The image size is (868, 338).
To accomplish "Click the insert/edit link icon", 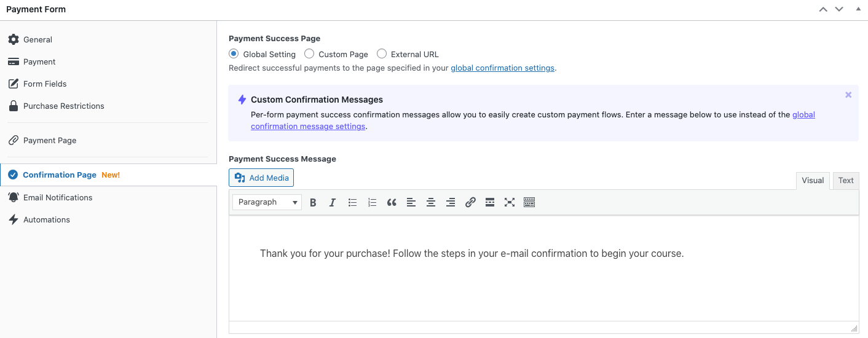I will pos(470,202).
